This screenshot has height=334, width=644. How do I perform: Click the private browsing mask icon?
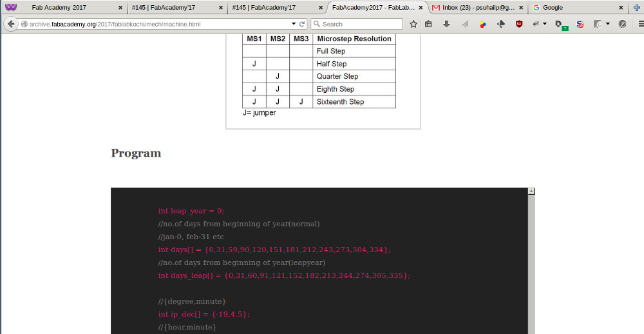tap(11, 7)
